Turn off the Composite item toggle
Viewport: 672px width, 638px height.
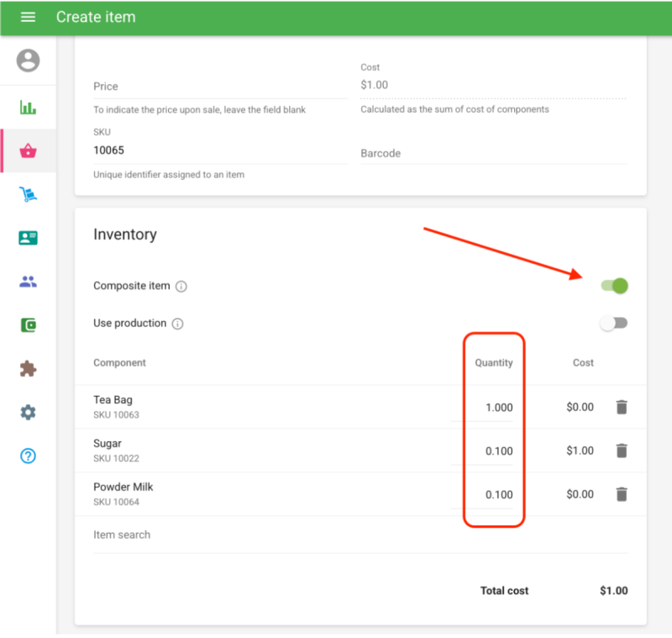point(615,286)
